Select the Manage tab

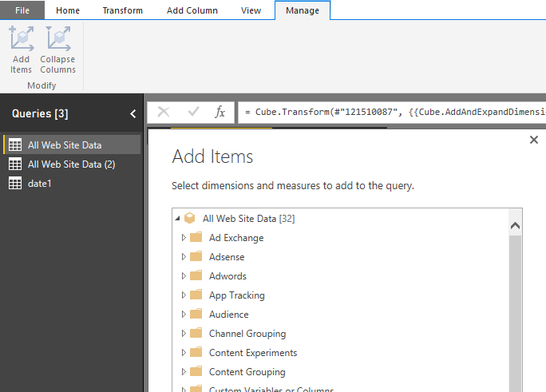click(x=303, y=10)
